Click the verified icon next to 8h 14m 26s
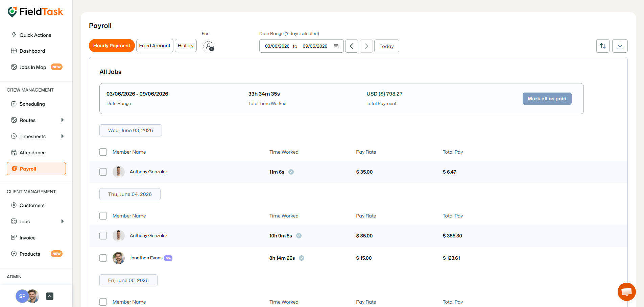This screenshot has width=644, height=307. [x=302, y=258]
